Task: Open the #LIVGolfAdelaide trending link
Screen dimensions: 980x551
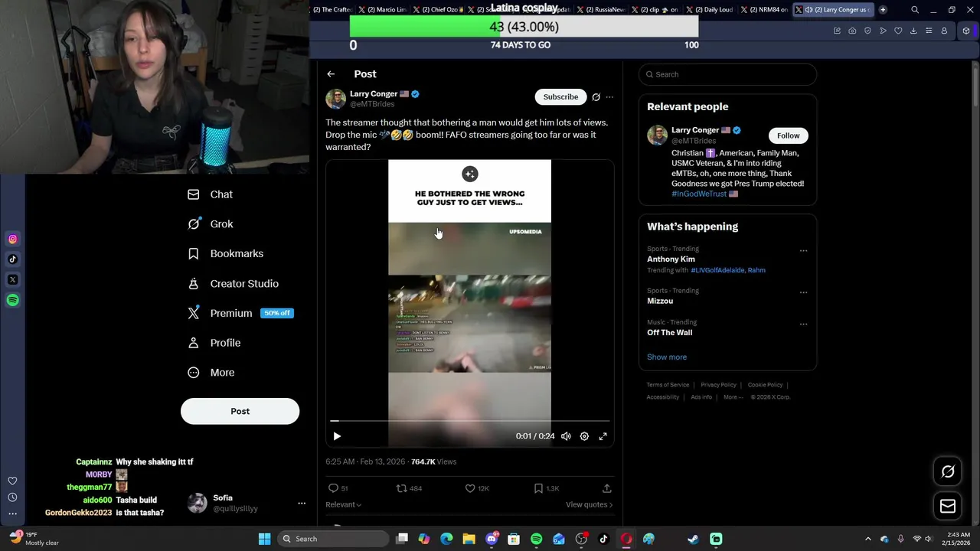Action: tap(717, 270)
